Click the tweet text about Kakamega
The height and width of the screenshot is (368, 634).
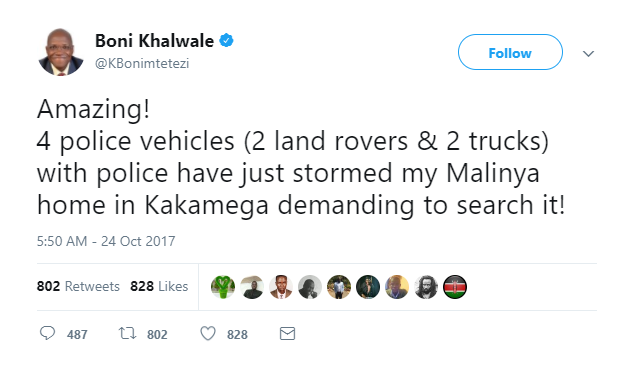pyautogui.click(x=300, y=157)
